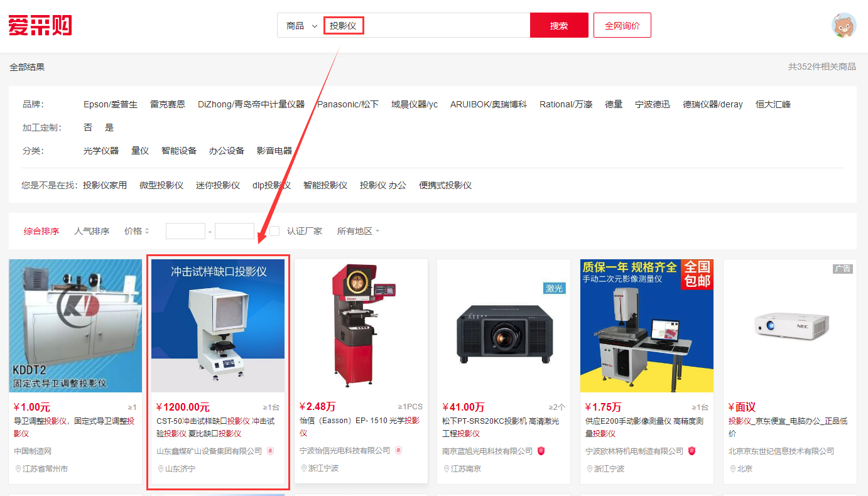Click location pin beside 山东济宁
Image resolution: width=868 pixels, height=496 pixels.
(160, 469)
